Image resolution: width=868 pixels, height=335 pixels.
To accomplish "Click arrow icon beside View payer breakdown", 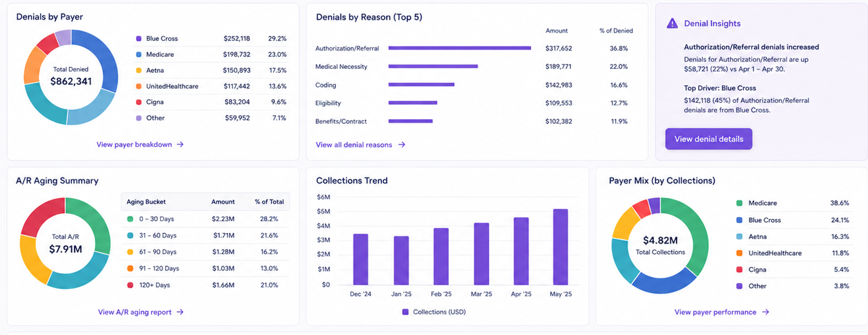I will pyautogui.click(x=180, y=144).
